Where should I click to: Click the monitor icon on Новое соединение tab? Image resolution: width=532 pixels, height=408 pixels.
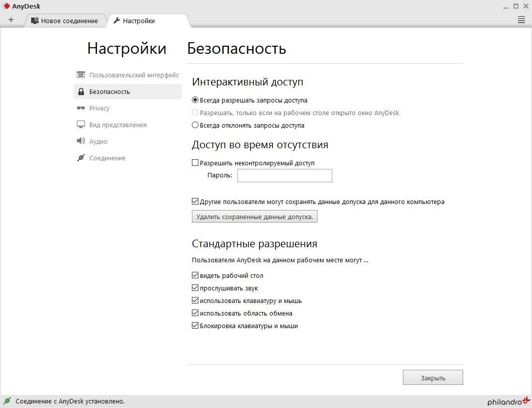point(35,21)
